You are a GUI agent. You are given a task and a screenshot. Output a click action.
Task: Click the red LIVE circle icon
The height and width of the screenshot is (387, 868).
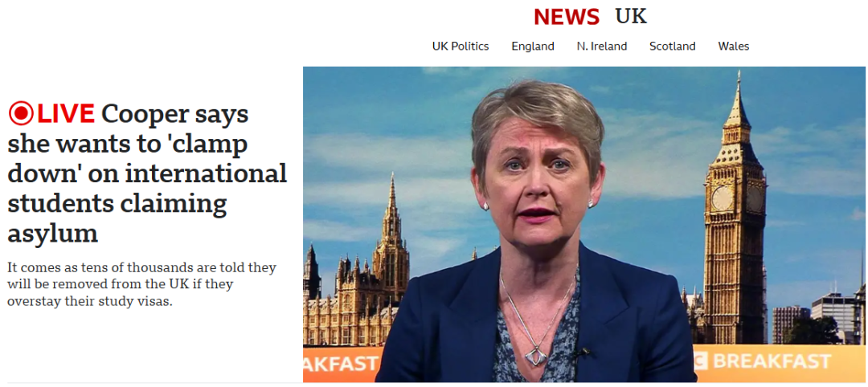tap(21, 114)
